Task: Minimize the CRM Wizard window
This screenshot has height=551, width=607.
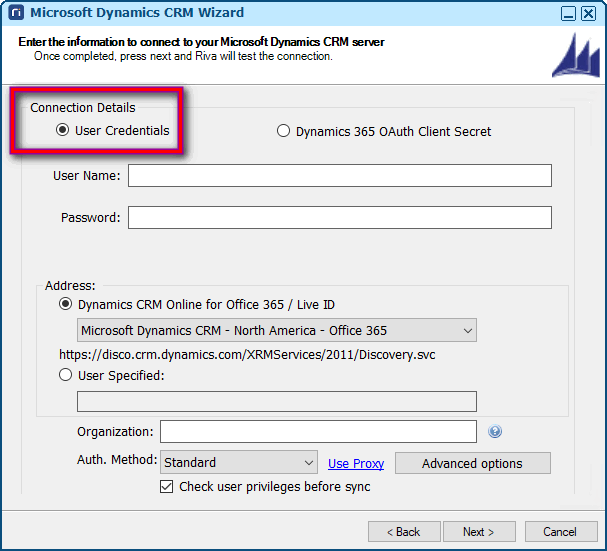Action: (568, 14)
